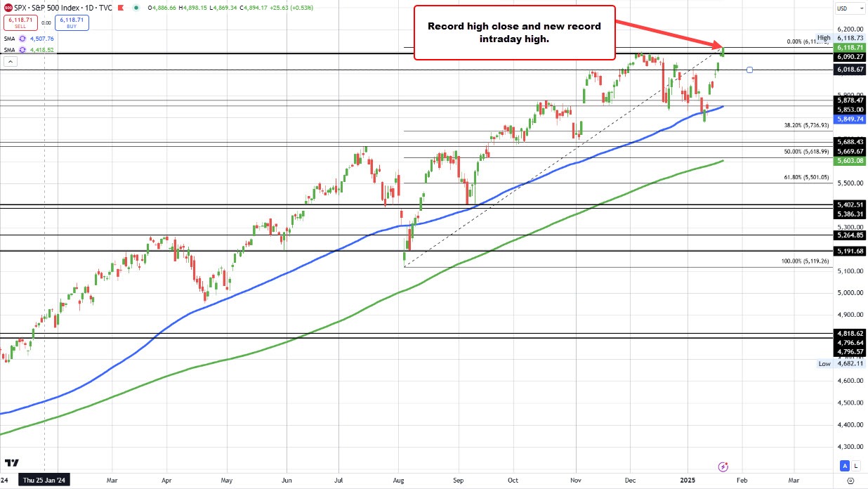Viewport: 868px width, 489px height.
Task: Click the 6,090.27 price axis label
Action: click(850, 56)
